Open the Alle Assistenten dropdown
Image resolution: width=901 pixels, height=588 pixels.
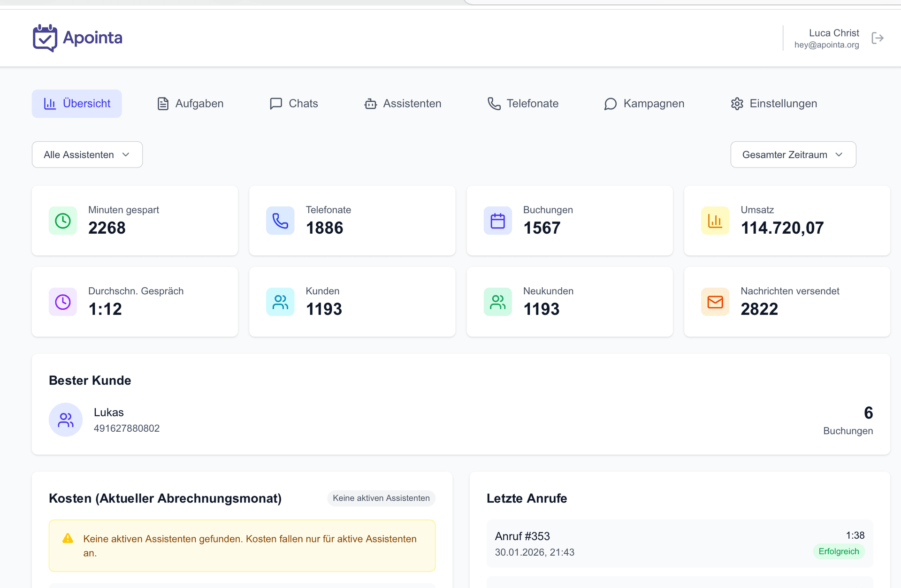[87, 154]
